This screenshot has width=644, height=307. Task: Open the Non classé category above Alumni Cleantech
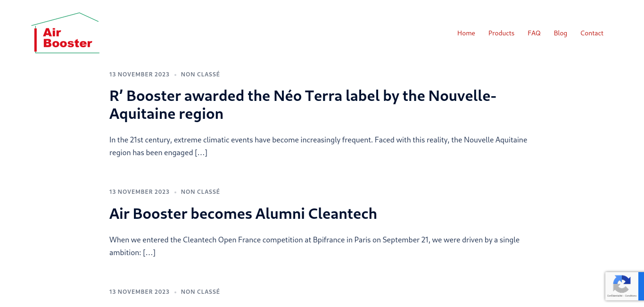tap(200, 191)
